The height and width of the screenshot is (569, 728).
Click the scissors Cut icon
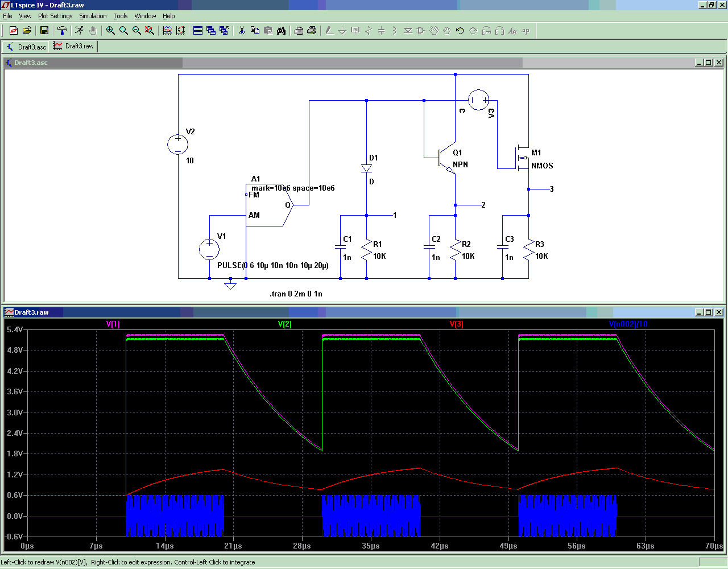pyautogui.click(x=242, y=31)
